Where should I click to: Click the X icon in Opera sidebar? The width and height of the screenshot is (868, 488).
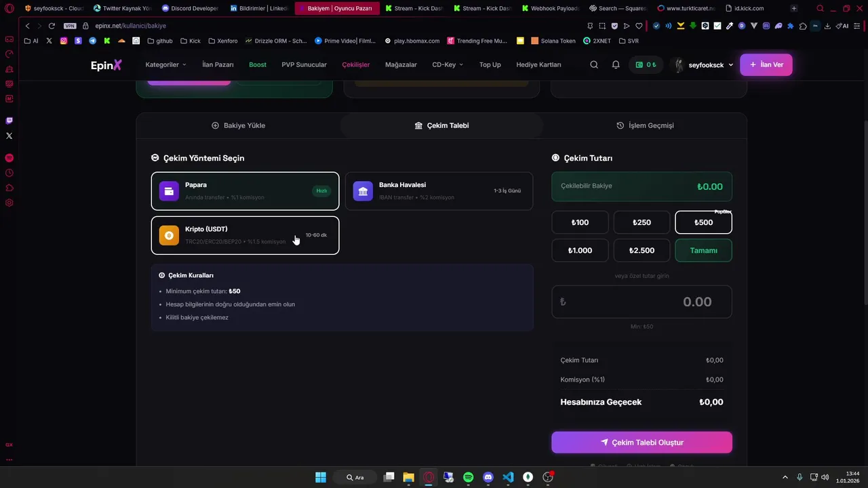9,136
